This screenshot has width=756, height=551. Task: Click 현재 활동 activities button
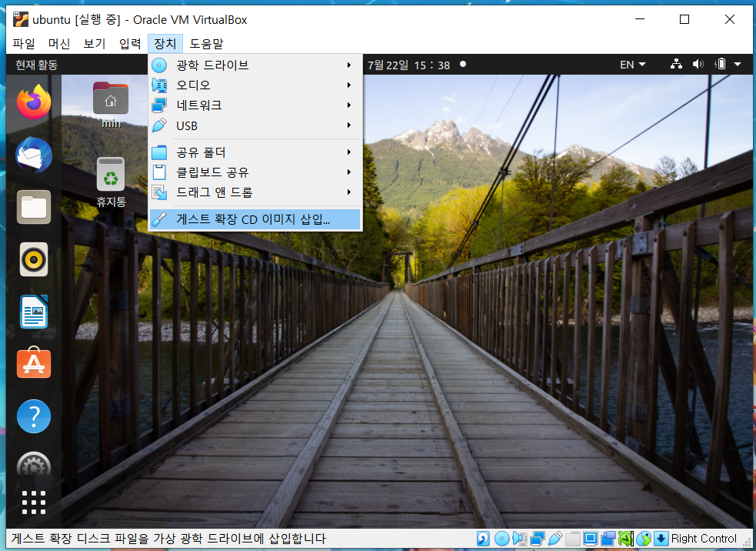point(37,65)
